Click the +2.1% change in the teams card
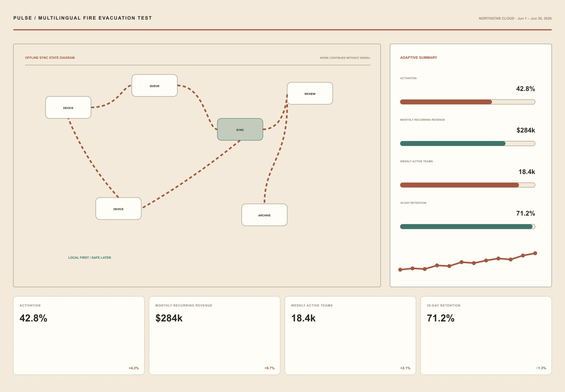Image resolution: width=565 pixels, height=392 pixels. [x=405, y=368]
